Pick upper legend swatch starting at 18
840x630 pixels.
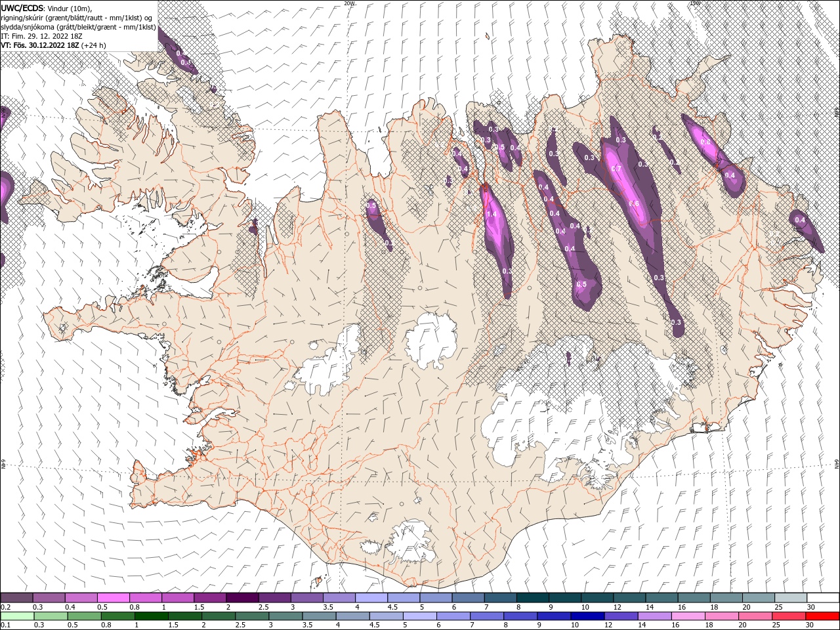[x=726, y=598]
